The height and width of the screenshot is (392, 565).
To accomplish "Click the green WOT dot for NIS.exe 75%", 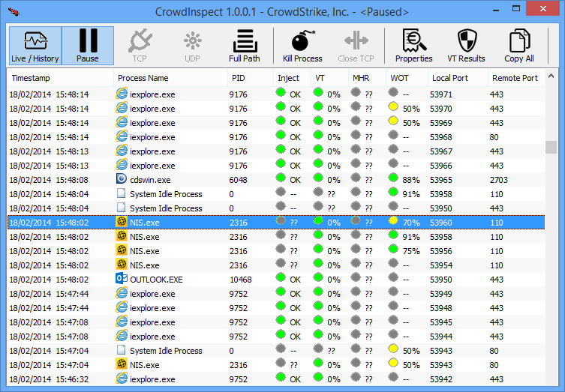I will pyautogui.click(x=393, y=249).
